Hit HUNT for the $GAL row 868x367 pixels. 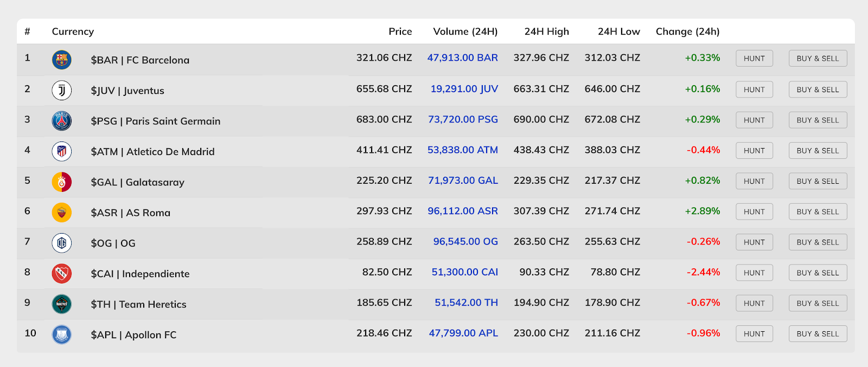(x=754, y=181)
